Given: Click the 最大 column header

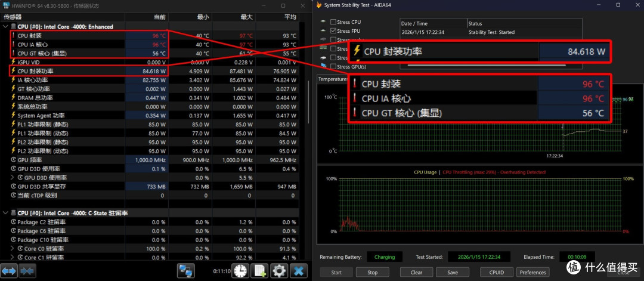Looking at the screenshot, I should coord(233,17).
